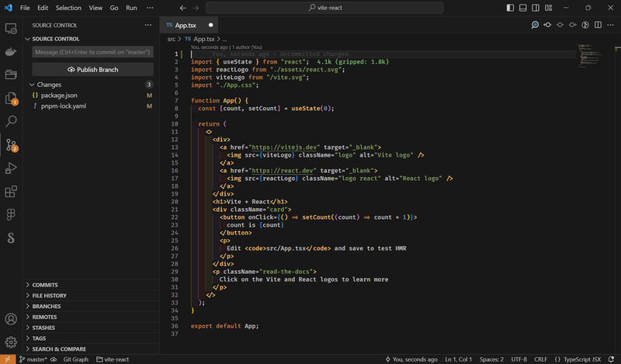The image size is (621, 364).
Task: Go forward with the right arrow
Action: coord(196,8)
